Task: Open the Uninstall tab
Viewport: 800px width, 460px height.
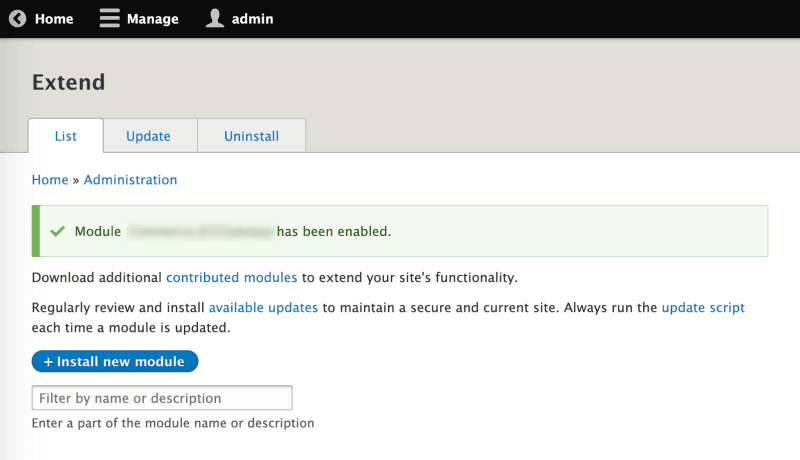Action: (x=251, y=136)
